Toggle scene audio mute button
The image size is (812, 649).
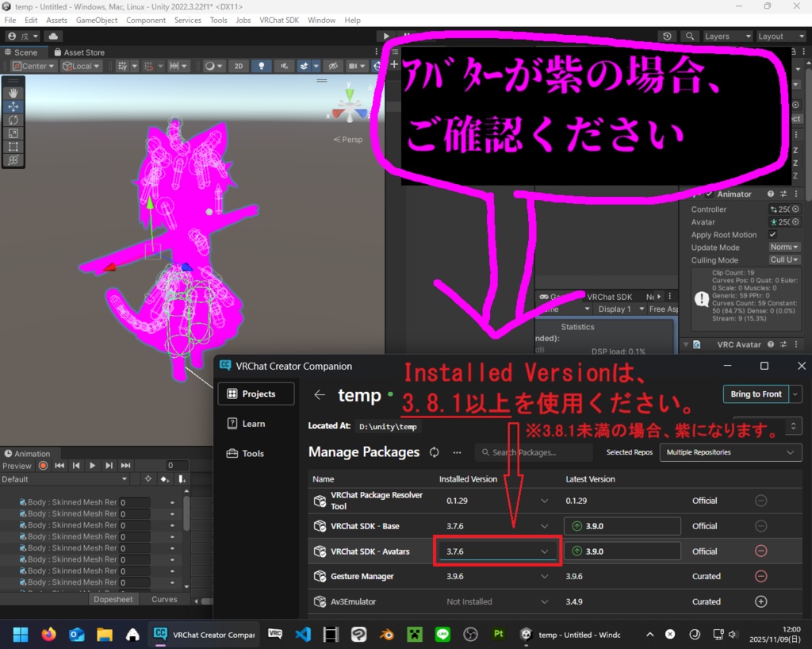pyautogui.click(x=284, y=67)
